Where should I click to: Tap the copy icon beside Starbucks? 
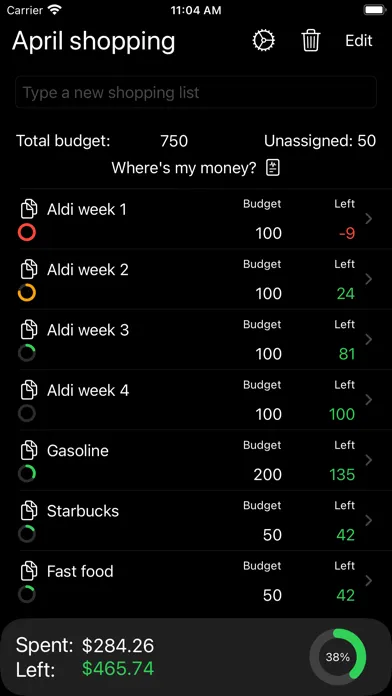point(29,511)
